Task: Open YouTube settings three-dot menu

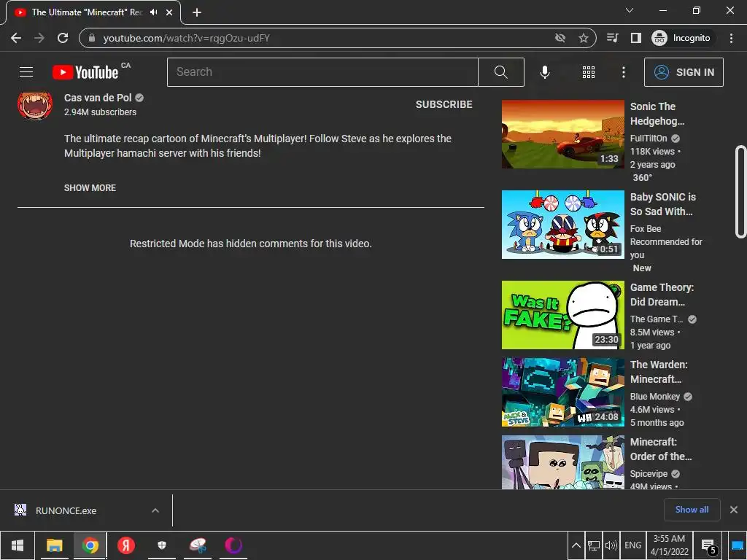Action: pos(623,72)
